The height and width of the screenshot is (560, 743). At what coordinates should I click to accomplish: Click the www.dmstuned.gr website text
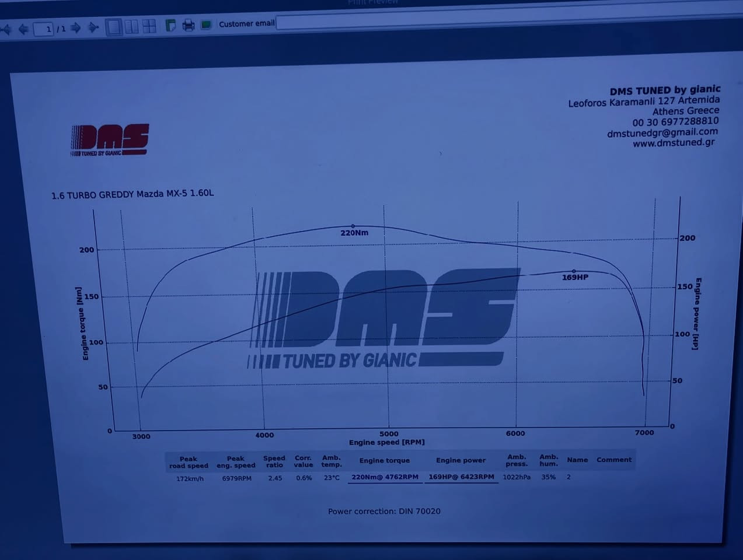[x=674, y=142]
